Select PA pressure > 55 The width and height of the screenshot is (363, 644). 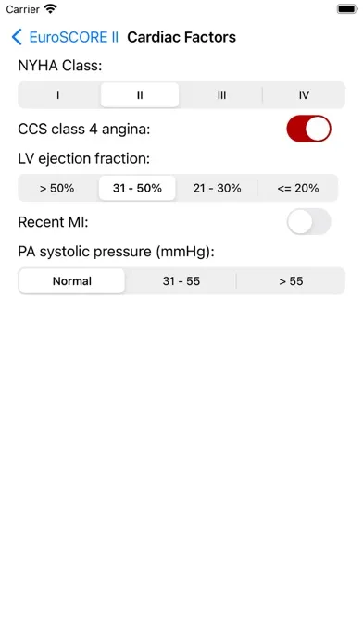pos(291,281)
